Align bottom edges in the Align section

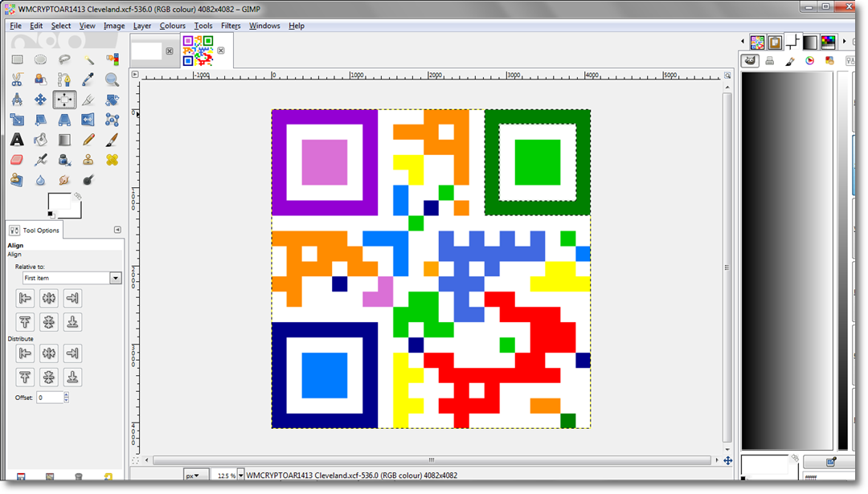coord(72,322)
